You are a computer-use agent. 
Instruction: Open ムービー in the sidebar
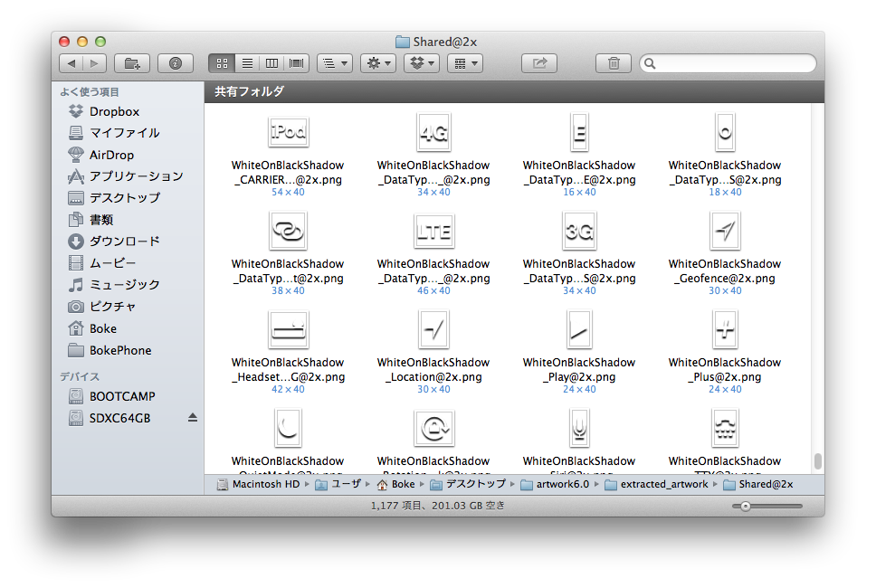[102, 263]
